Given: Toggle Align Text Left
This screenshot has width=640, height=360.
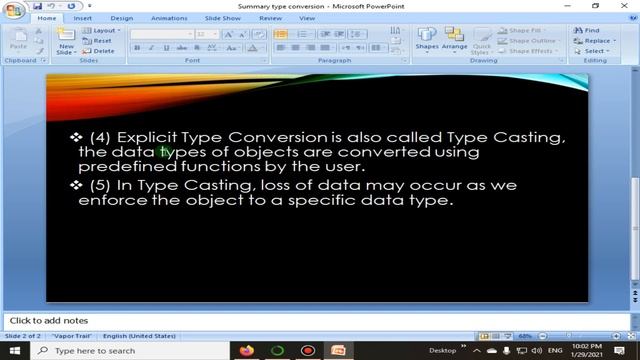Looking at the screenshot, I should [x=281, y=48].
